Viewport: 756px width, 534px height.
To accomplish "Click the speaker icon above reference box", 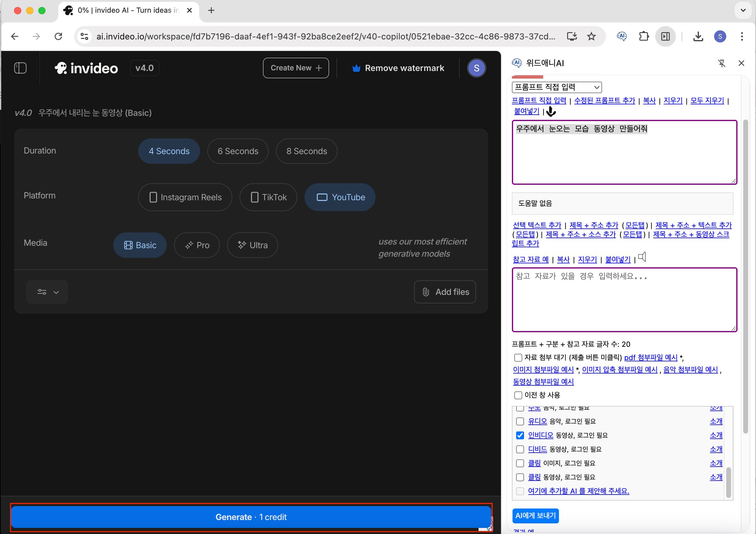I will 642,257.
